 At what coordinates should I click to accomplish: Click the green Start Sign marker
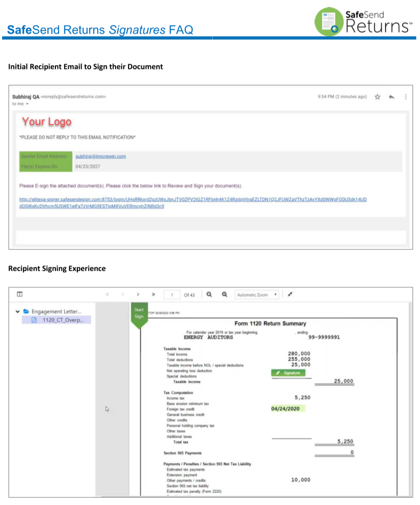coord(139,315)
